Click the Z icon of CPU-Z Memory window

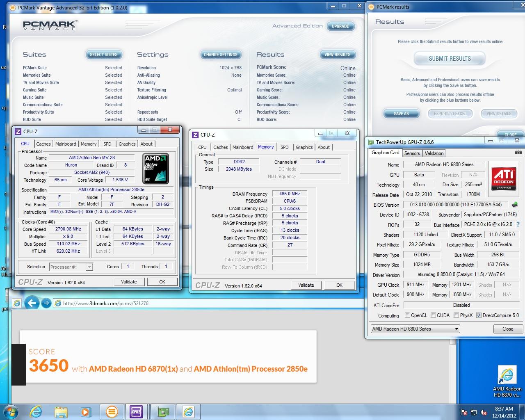[195, 135]
